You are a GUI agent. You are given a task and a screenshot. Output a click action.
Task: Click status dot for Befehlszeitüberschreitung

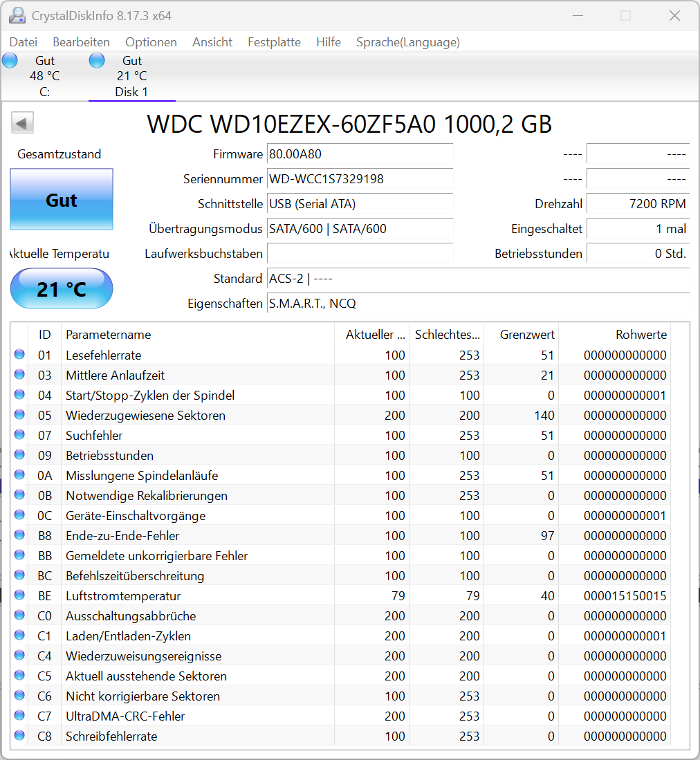[x=19, y=575]
